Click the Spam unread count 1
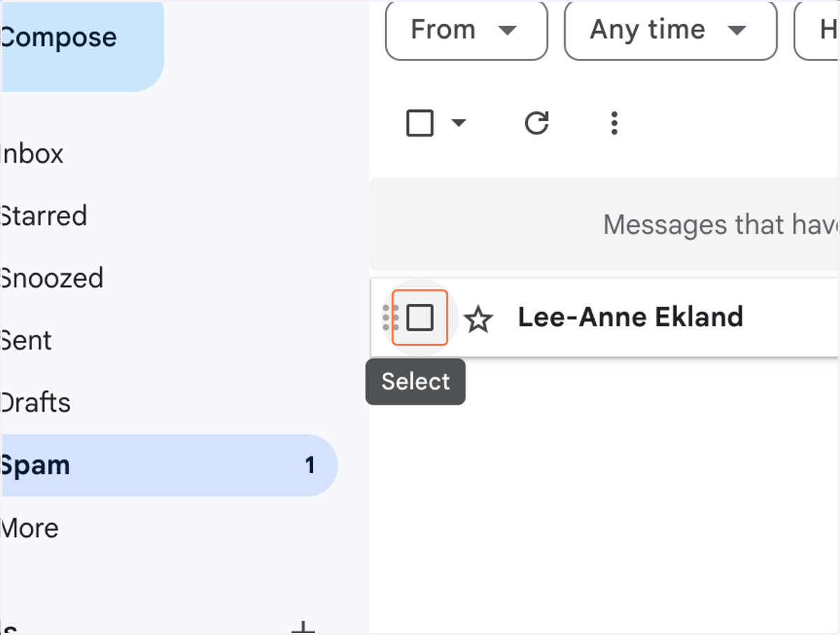This screenshot has height=635, width=840. point(309,466)
